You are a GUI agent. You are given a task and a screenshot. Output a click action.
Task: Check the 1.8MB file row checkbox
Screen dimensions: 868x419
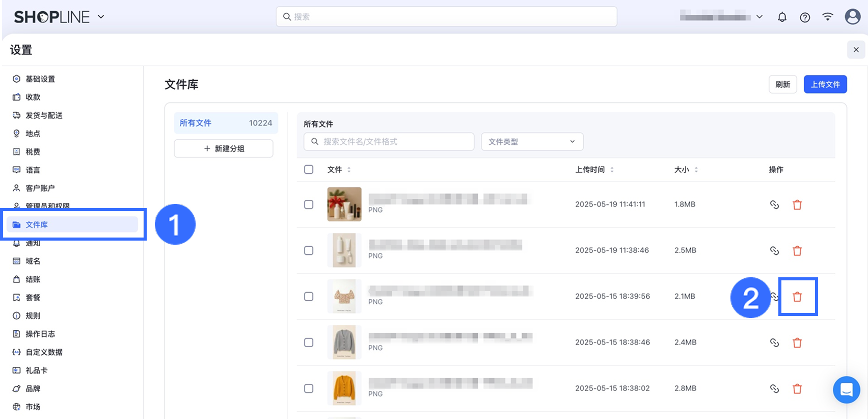[309, 204]
